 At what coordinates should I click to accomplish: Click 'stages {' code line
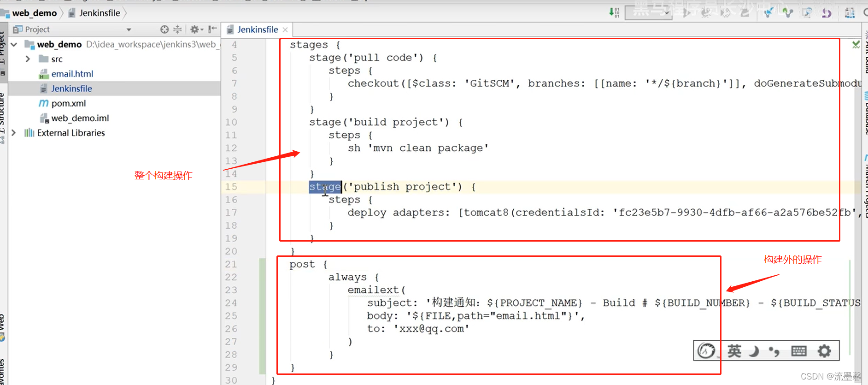click(315, 45)
